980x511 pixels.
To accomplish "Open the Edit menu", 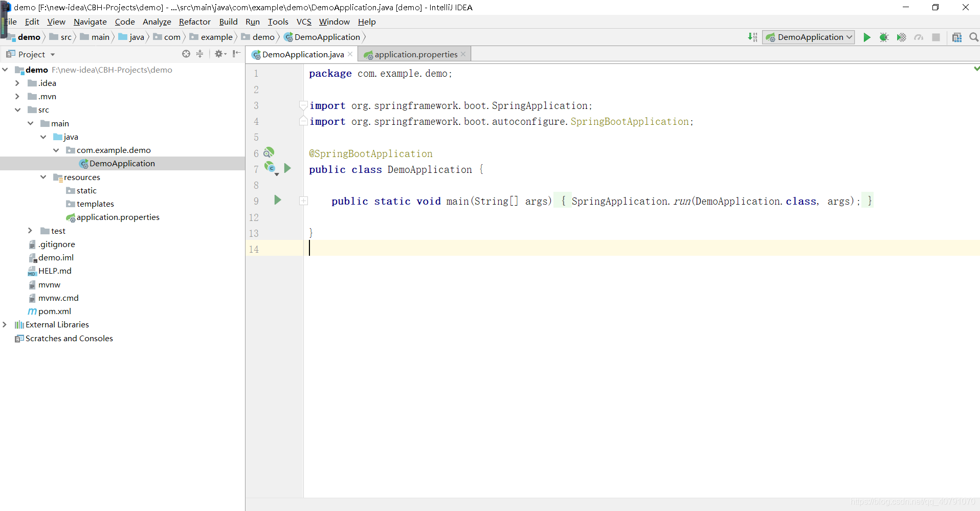I will pos(32,21).
